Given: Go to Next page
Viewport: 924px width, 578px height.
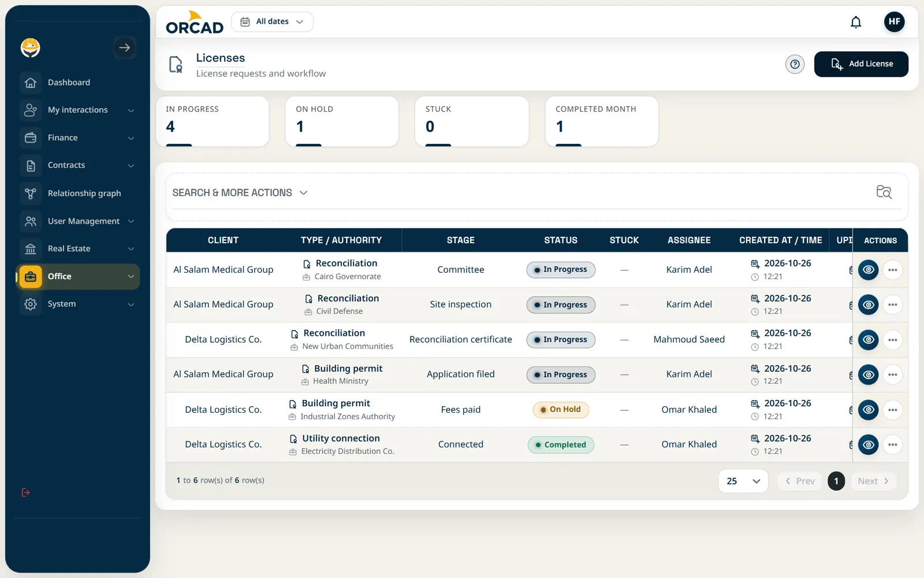Looking at the screenshot, I should click(873, 481).
